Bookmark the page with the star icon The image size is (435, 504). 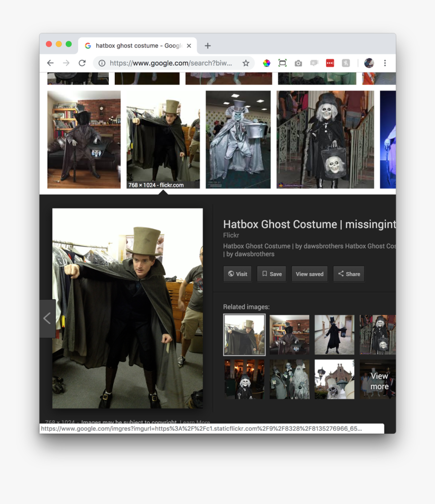(x=246, y=63)
